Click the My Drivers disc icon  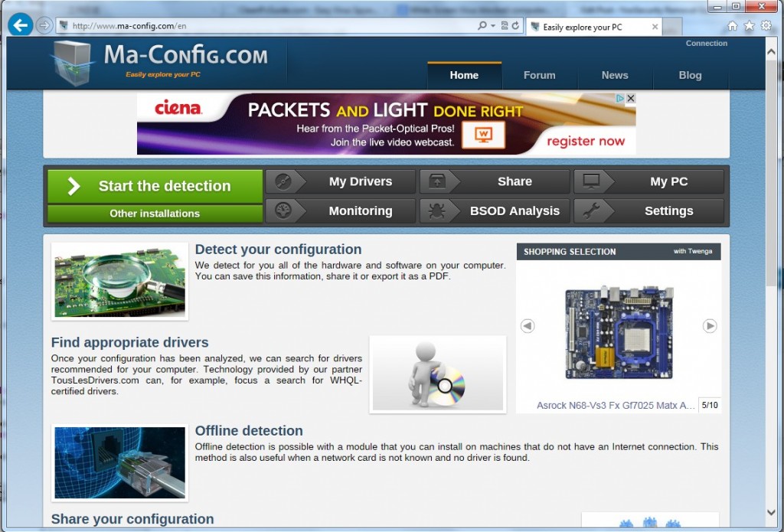tap(283, 181)
